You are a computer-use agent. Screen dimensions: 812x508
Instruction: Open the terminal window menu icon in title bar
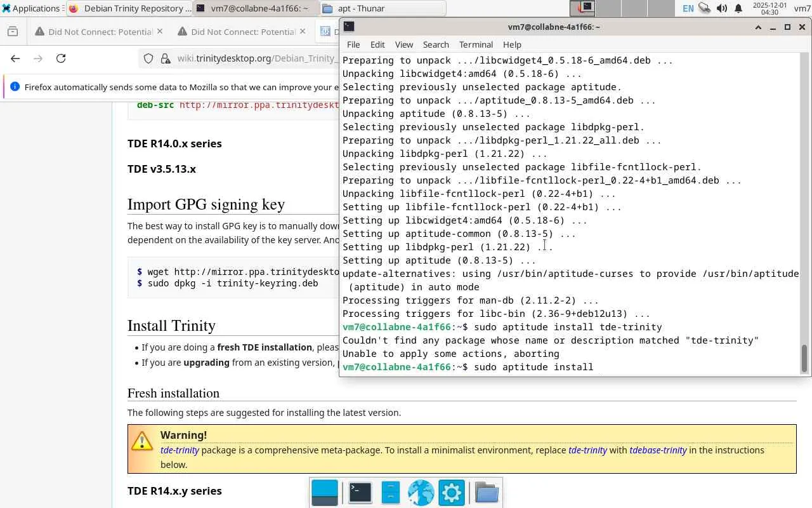pyautogui.click(x=349, y=27)
